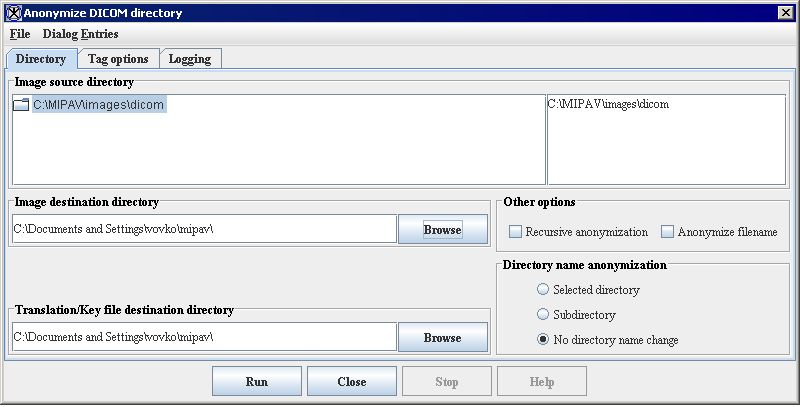800x407 pixels.
Task: Click the folder icon beside C:\MIPAV\images\dicom
Action: [21, 105]
